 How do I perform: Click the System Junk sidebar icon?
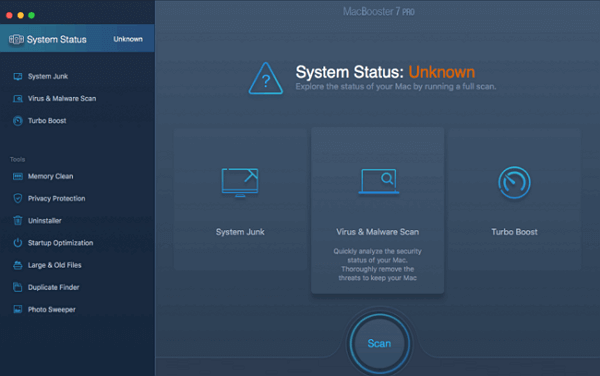(x=18, y=77)
